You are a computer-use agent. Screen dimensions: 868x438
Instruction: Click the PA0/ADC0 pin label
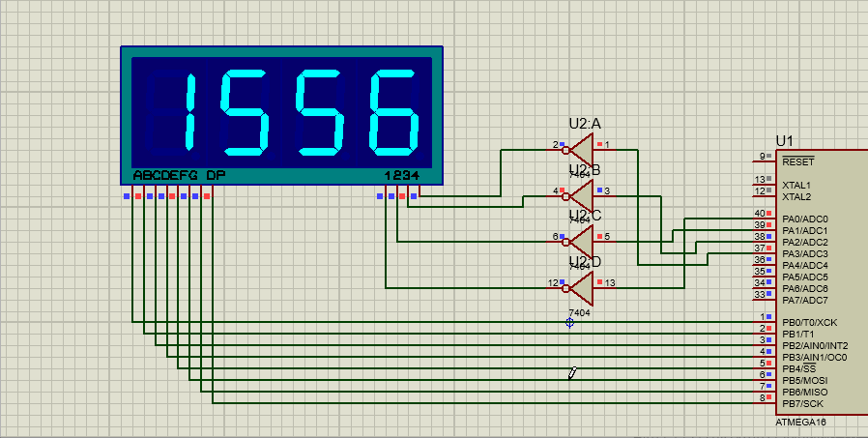(805, 219)
